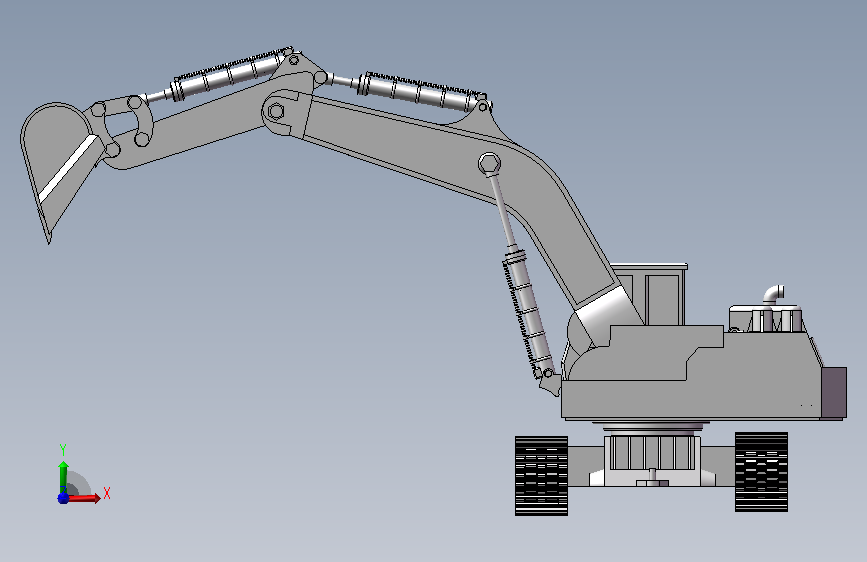Select the right crawler track
Screen dimensions: 867x562
(x=761, y=472)
